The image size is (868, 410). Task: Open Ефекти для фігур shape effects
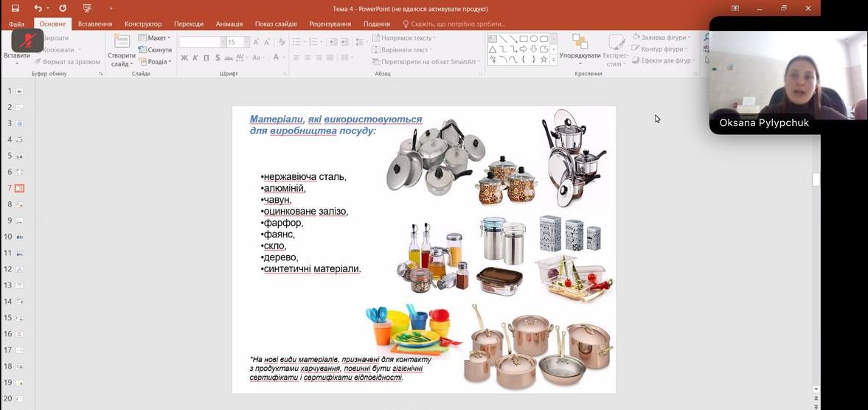pos(664,61)
